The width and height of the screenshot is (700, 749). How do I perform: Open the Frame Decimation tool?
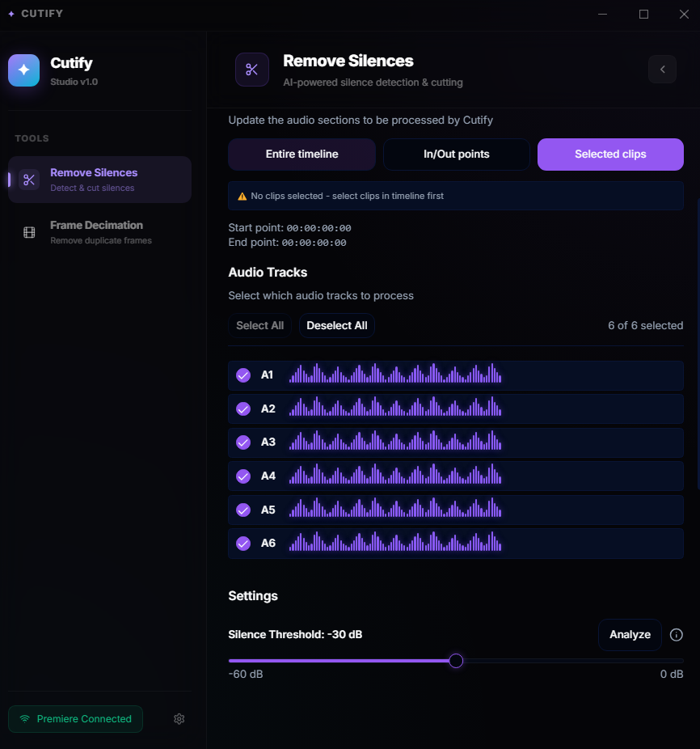tap(99, 232)
